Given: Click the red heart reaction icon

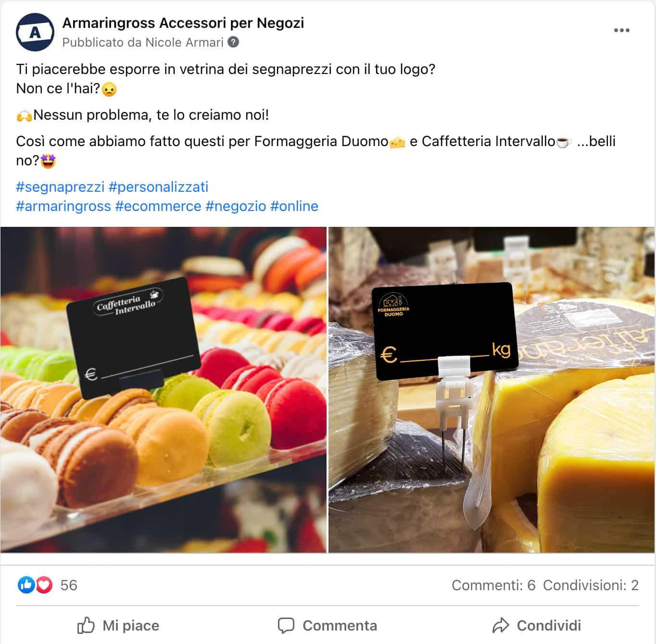Looking at the screenshot, I should (x=44, y=585).
